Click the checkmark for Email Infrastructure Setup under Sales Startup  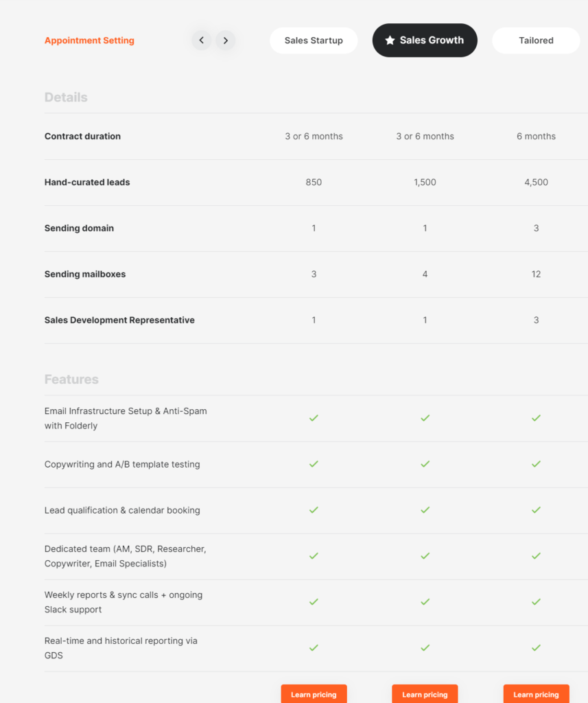tap(314, 418)
